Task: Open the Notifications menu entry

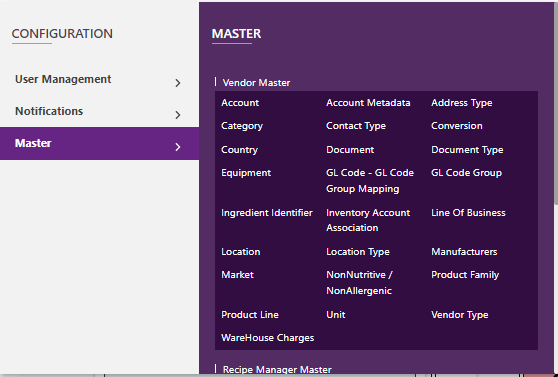Action: (x=99, y=111)
